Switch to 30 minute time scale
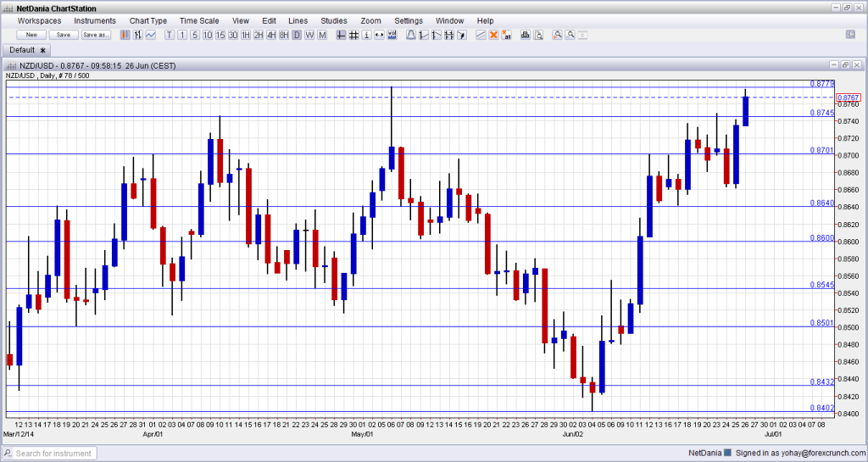This screenshot has width=868, height=462. point(233,35)
